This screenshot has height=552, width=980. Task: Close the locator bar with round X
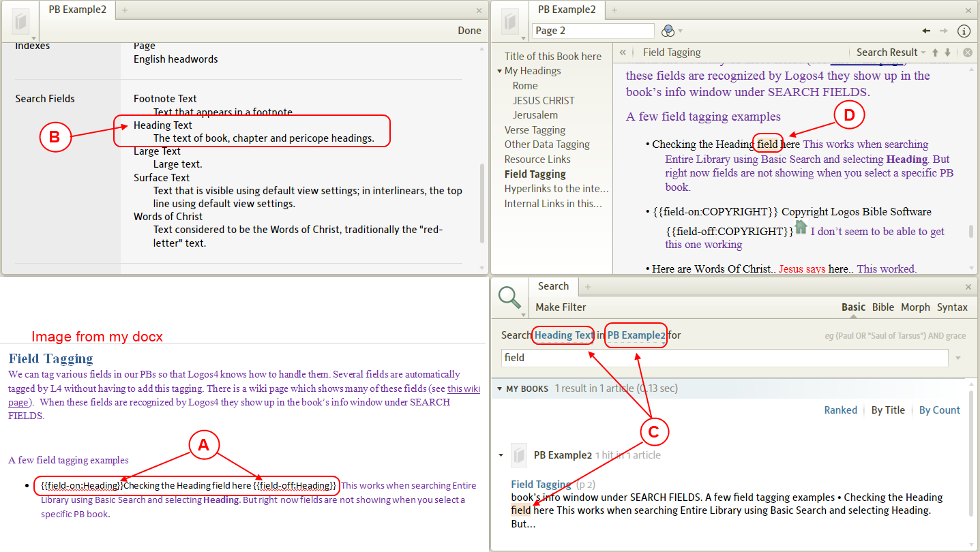pos(967,52)
